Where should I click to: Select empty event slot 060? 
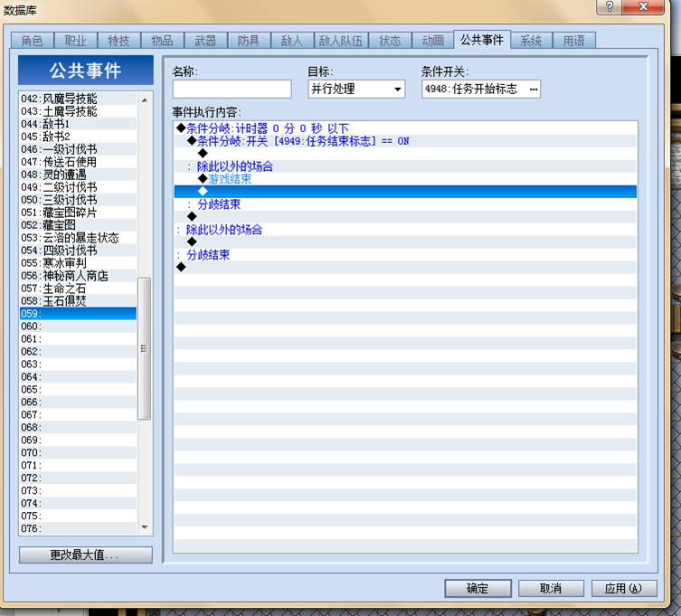tap(78, 326)
